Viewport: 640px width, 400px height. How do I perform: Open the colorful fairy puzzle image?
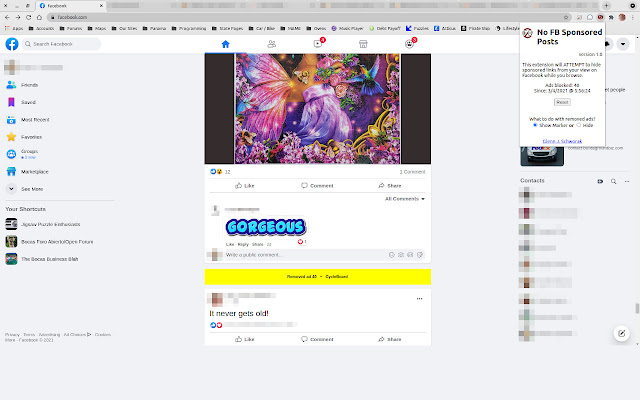click(318, 109)
